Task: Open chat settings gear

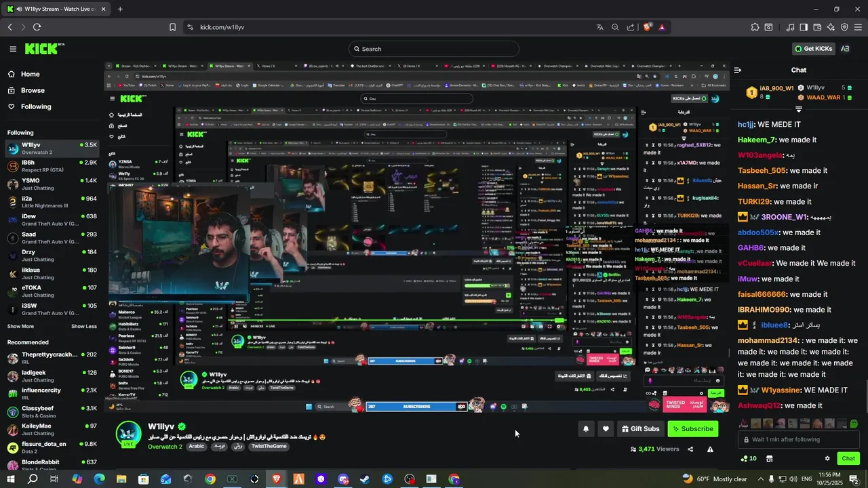Action: click(x=827, y=458)
